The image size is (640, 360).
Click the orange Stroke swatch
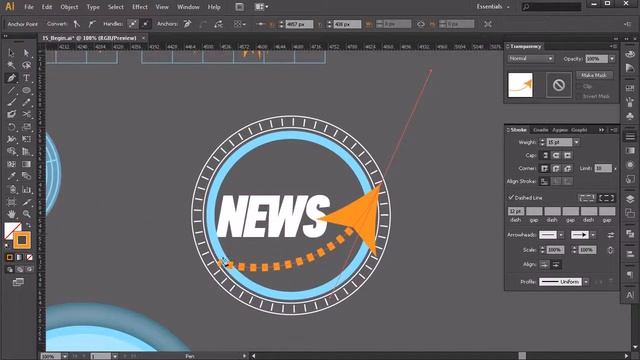(x=22, y=240)
